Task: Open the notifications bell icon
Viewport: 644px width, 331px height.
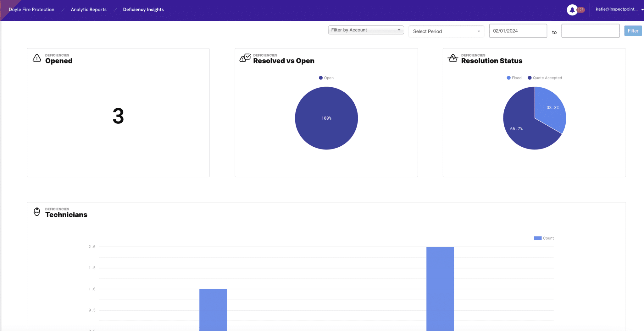Action: click(572, 10)
